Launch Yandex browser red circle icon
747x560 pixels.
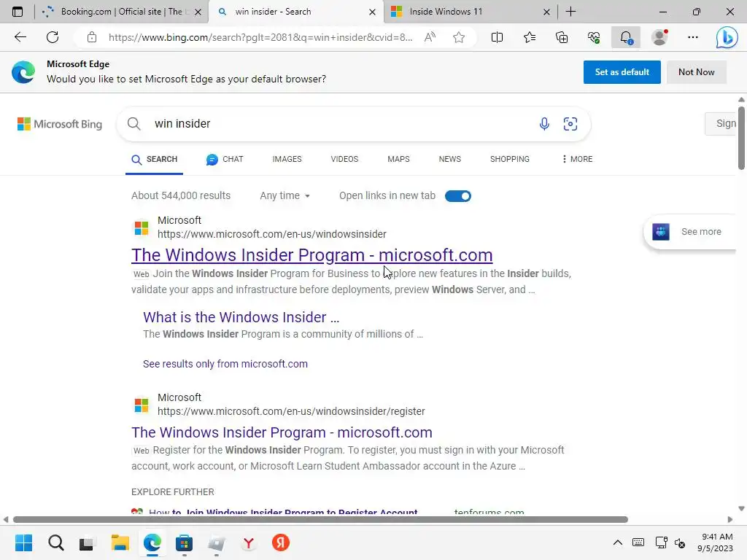pos(281,542)
